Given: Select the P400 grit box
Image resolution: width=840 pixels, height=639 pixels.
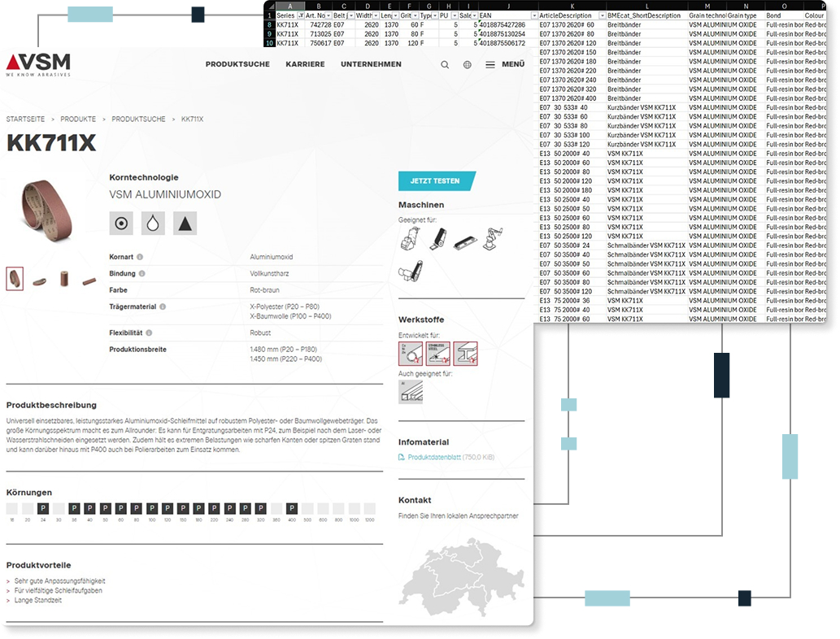Looking at the screenshot, I should point(292,508).
